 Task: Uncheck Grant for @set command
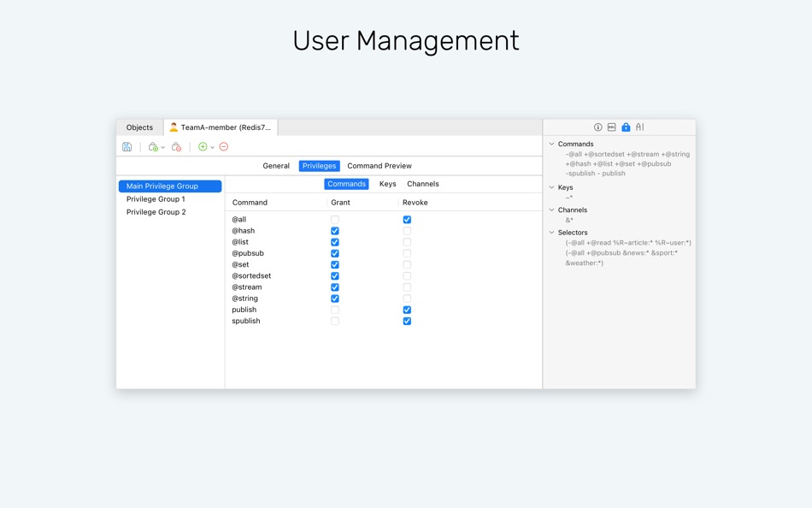pos(335,264)
